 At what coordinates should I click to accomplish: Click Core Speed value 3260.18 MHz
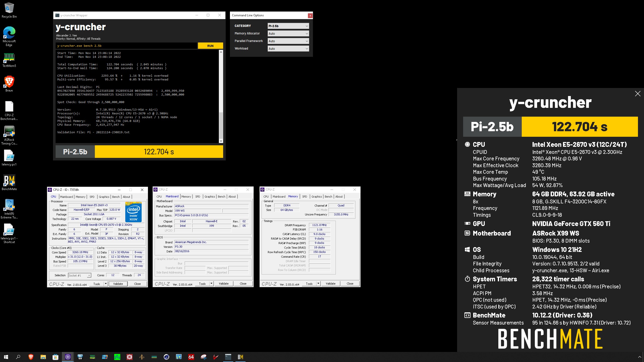(80, 252)
